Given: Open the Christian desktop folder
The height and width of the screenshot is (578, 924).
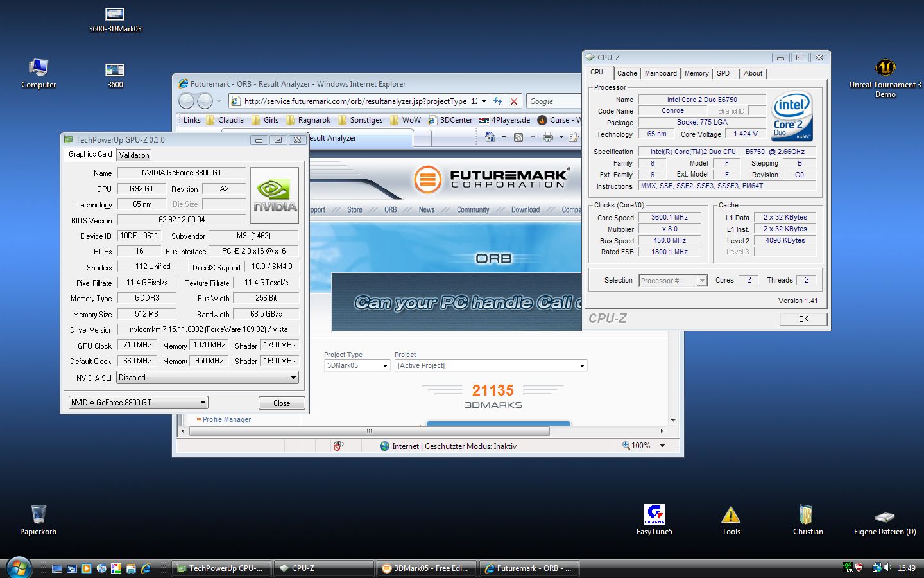Looking at the screenshot, I should [x=808, y=520].
